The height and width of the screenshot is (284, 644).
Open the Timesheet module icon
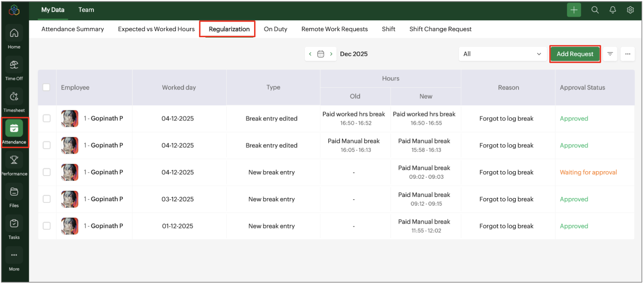tap(14, 97)
